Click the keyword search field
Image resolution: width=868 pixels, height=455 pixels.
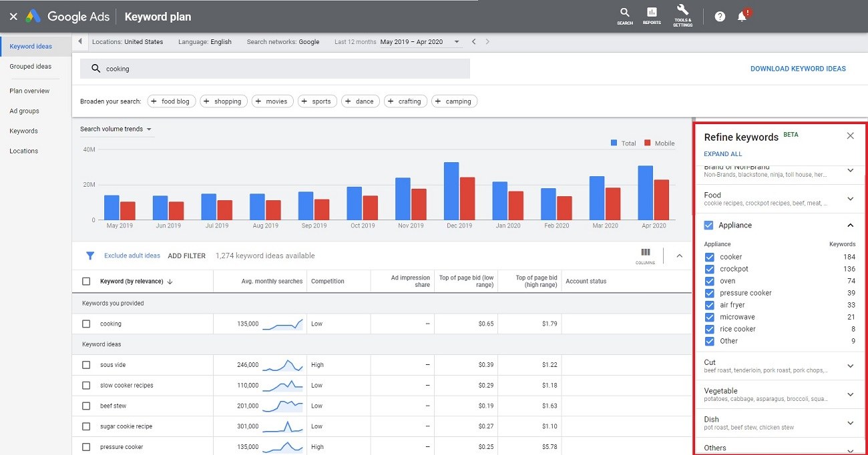tap(275, 69)
